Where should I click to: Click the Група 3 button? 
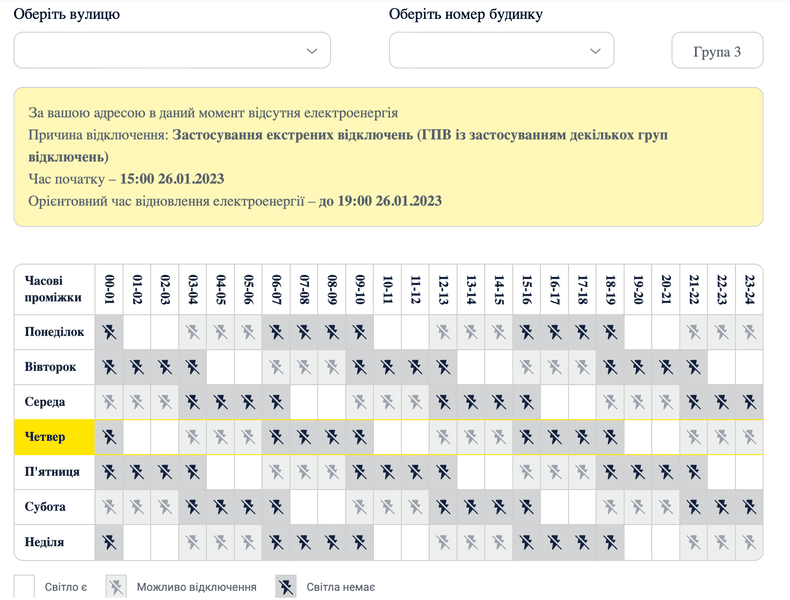tap(717, 51)
